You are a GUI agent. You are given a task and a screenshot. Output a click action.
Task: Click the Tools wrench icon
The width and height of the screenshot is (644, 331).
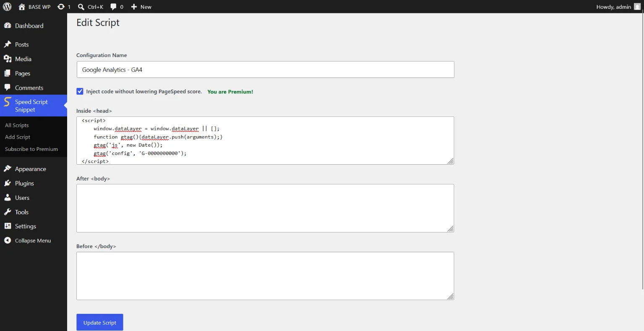coord(8,212)
